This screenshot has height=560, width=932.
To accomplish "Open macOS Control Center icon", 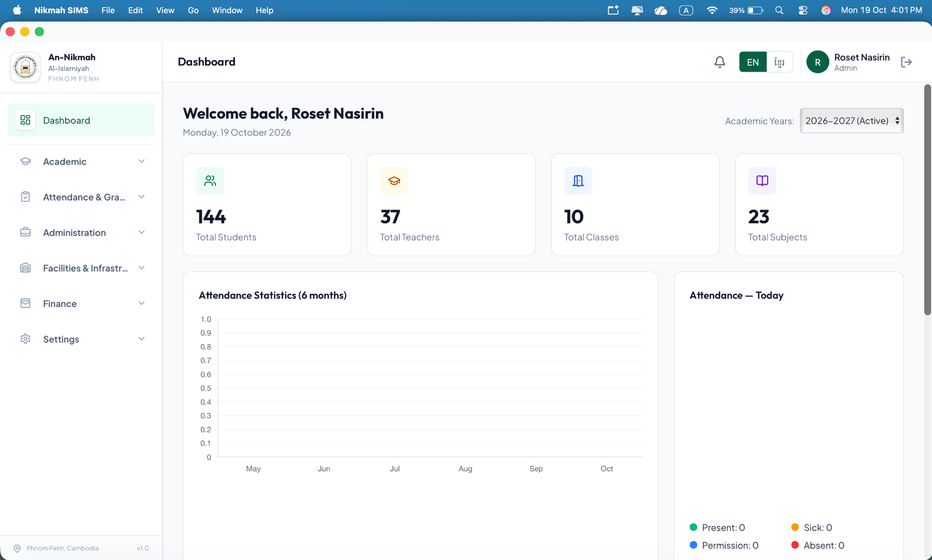I will tap(803, 10).
